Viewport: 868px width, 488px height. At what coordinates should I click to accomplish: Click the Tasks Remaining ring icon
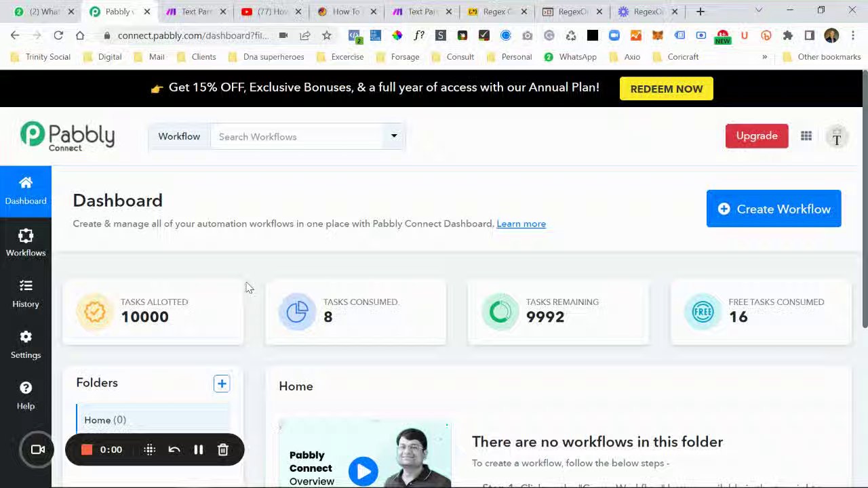tap(500, 312)
